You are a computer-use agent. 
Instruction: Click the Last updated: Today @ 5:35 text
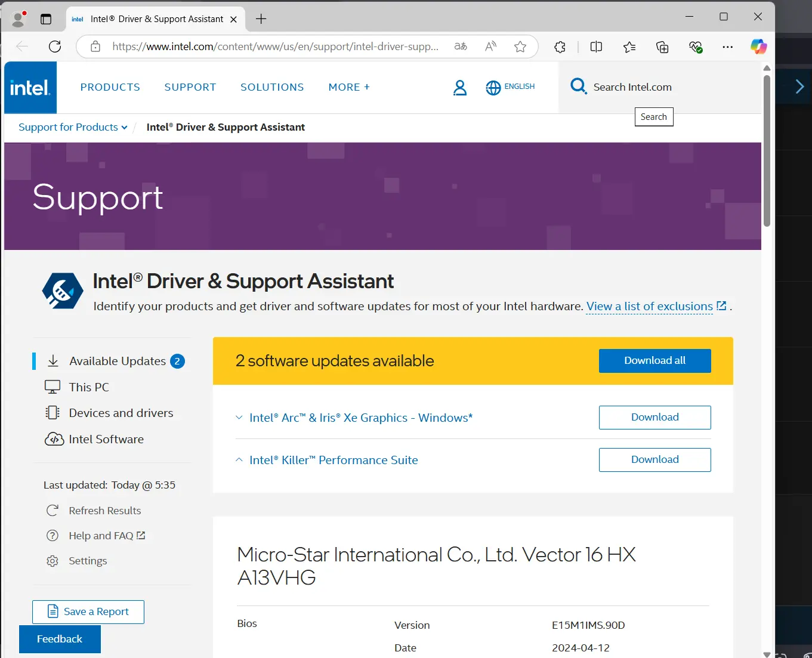109,485
